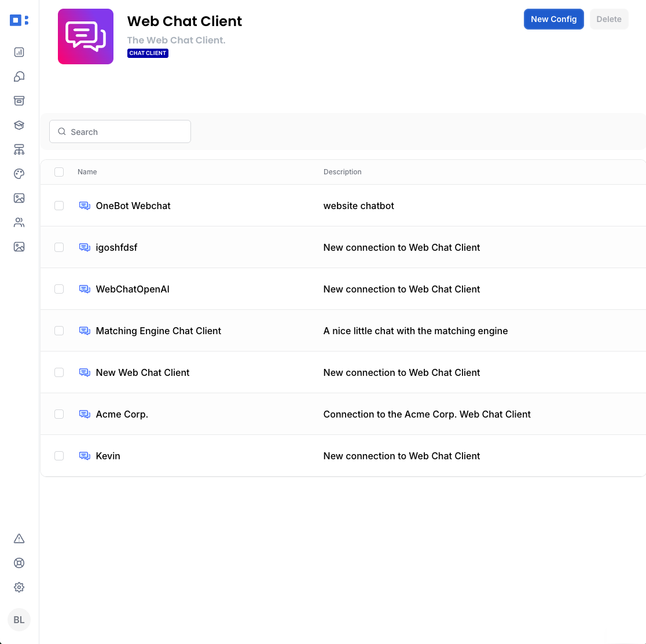Click the large Web Chat Client logo

coord(85,36)
